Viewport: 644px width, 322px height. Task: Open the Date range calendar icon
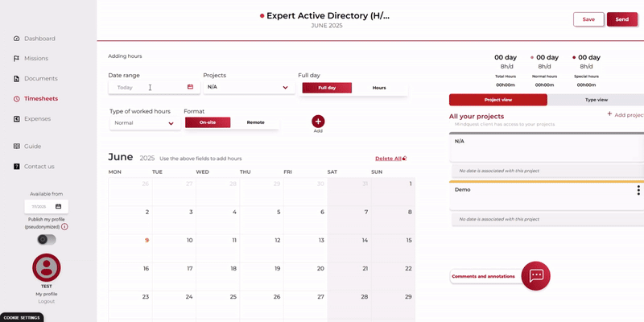point(190,87)
